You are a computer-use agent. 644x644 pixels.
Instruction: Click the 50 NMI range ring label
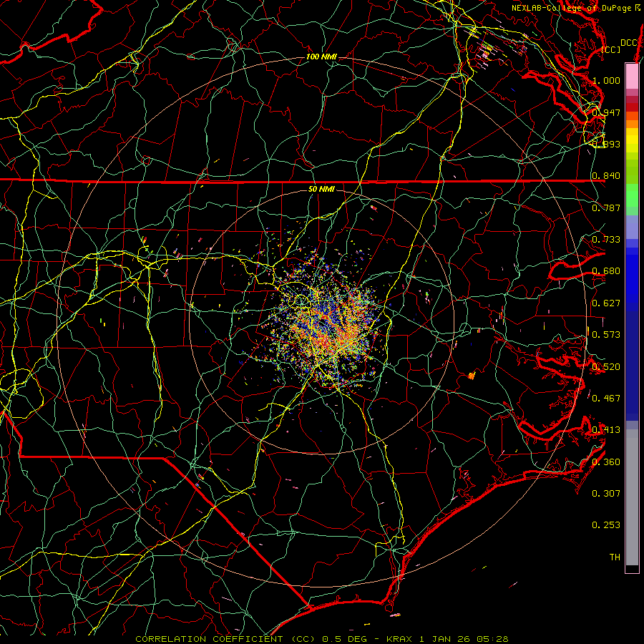coord(321,189)
